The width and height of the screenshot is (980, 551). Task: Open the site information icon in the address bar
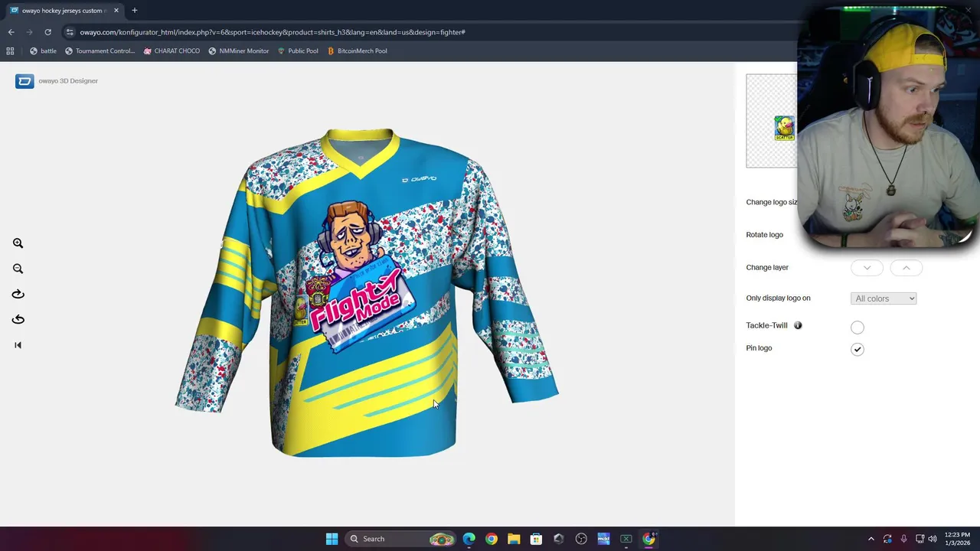click(x=70, y=32)
